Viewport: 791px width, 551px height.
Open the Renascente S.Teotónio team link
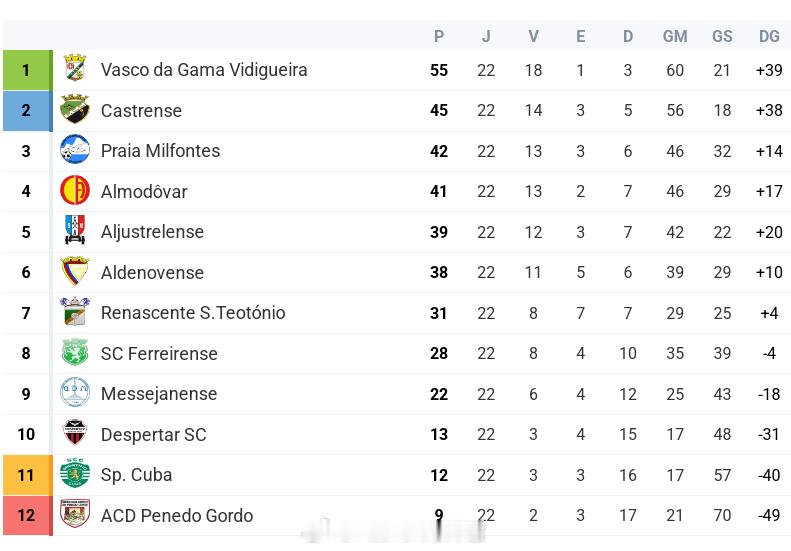(193, 313)
